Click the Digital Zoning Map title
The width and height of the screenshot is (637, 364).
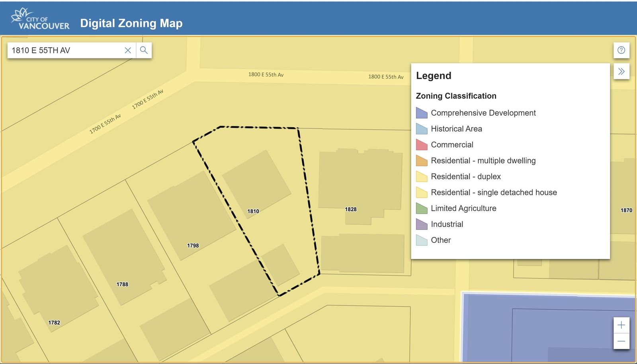131,23
